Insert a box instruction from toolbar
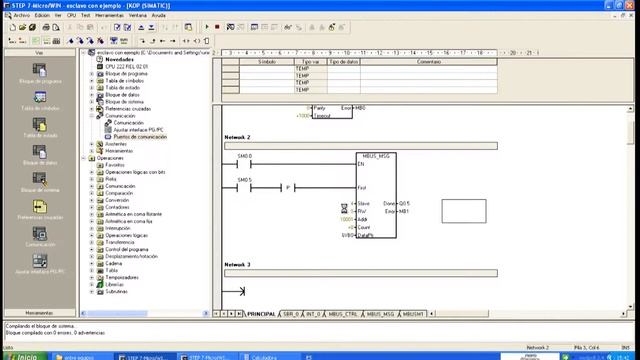Screen dimensions: 640x360 (207, 41)
